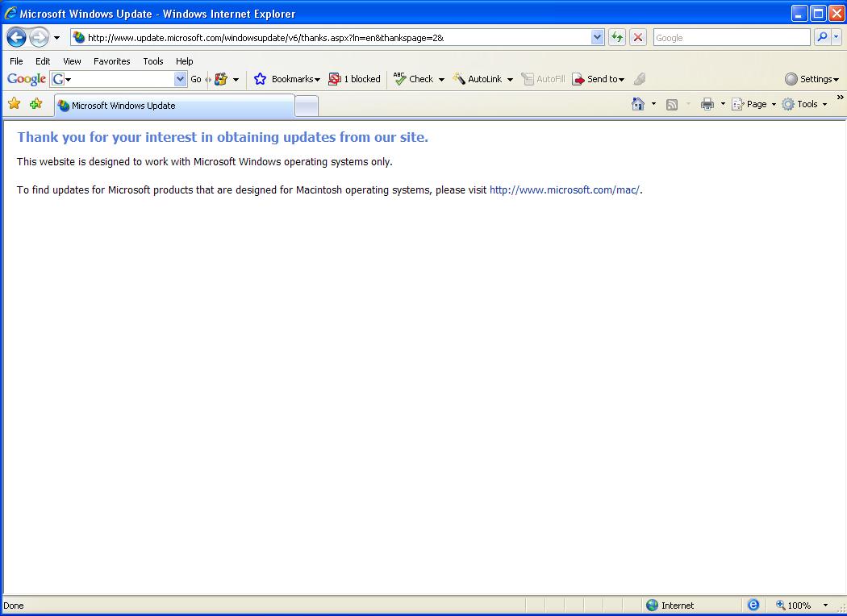Image resolution: width=847 pixels, height=616 pixels.
Task: Open Favorites Center yellow star icon
Action: point(14,104)
